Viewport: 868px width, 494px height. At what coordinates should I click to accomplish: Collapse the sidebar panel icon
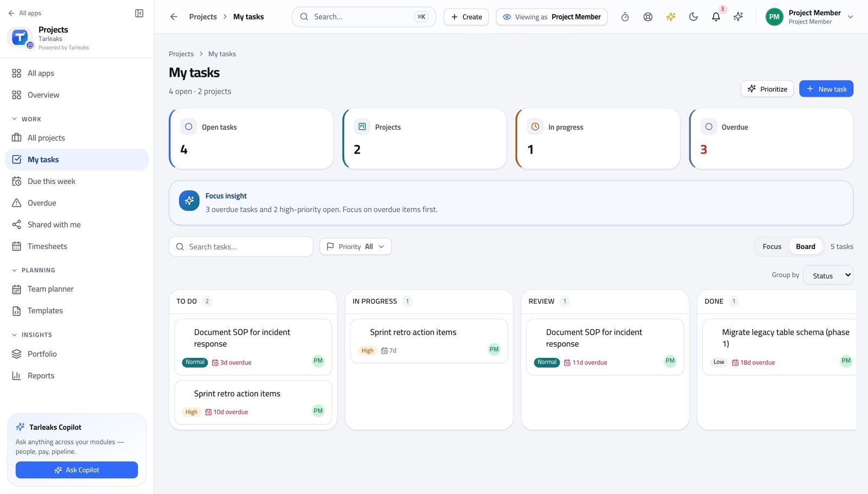[139, 13]
